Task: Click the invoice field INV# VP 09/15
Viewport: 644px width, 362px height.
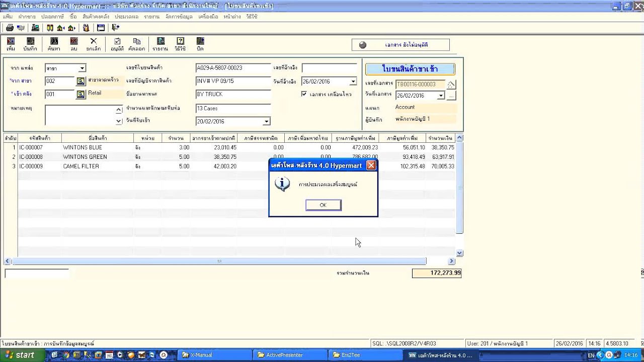Action: pos(233,81)
